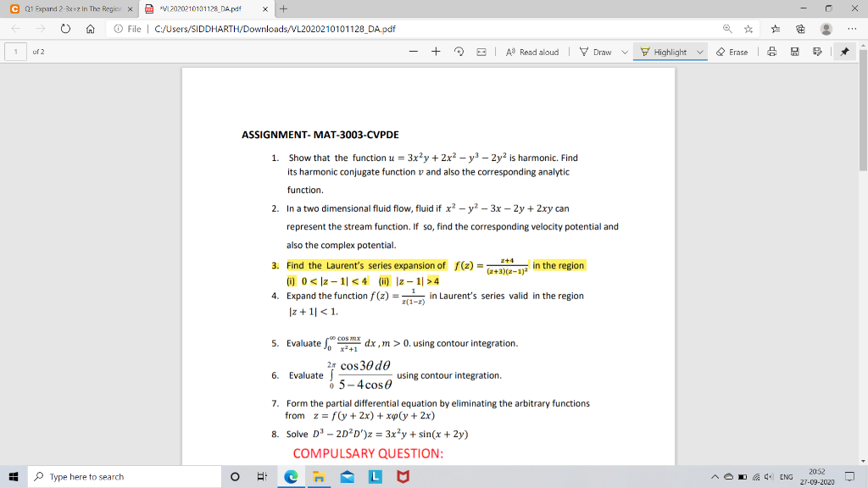
Task: Click the browser forward arrow
Action: click(41, 29)
